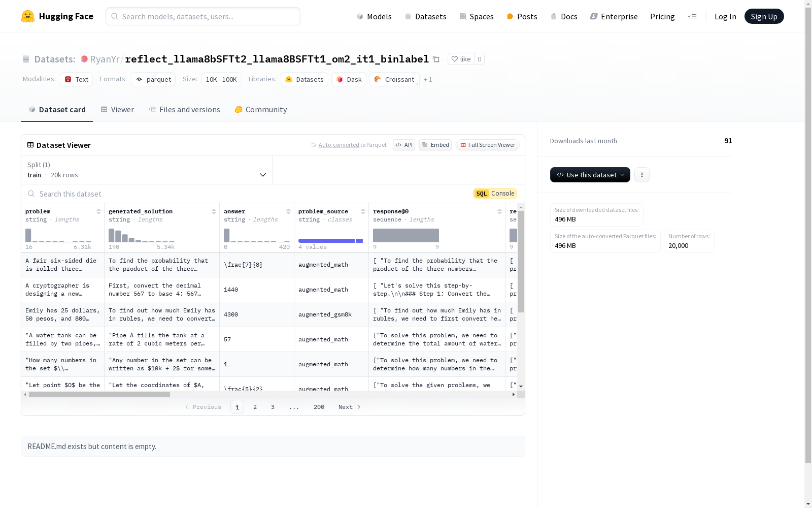Viewport: 812px width, 508px height.
Task: Click the Embed button
Action: tap(435, 145)
